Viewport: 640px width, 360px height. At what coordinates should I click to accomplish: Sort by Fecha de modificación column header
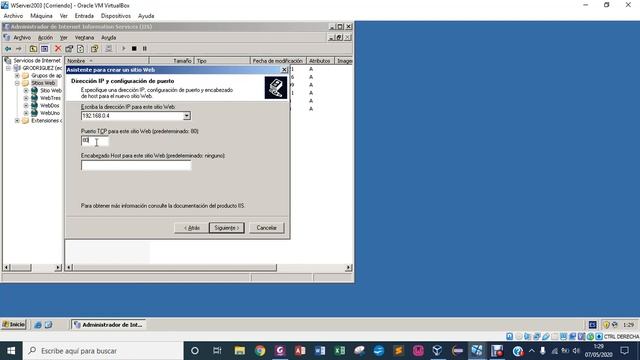(x=277, y=61)
